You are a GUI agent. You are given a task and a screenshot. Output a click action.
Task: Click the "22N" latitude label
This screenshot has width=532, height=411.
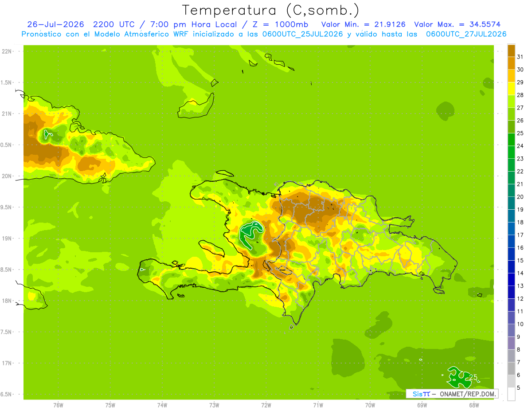7,51
